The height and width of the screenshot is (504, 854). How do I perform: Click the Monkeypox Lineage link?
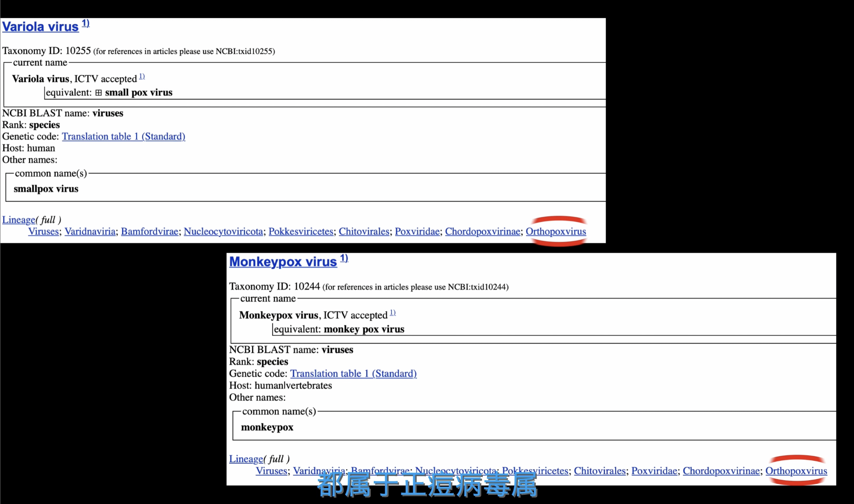[x=246, y=459]
